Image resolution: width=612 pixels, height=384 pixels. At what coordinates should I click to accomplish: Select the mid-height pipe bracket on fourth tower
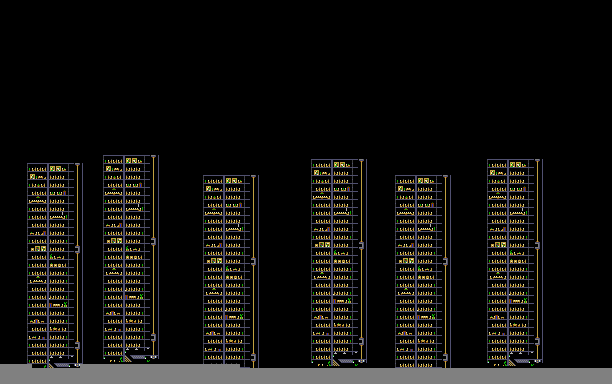click(x=361, y=245)
